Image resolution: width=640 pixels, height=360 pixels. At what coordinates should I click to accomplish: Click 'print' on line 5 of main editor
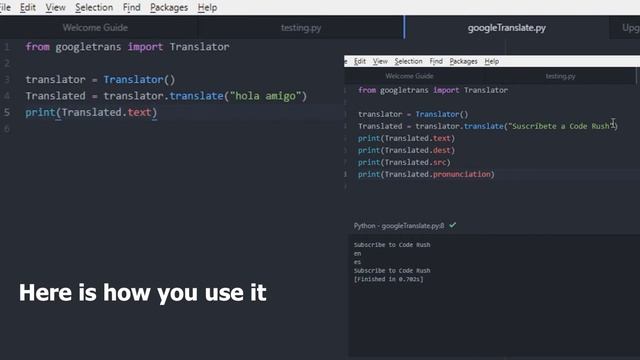click(40, 112)
